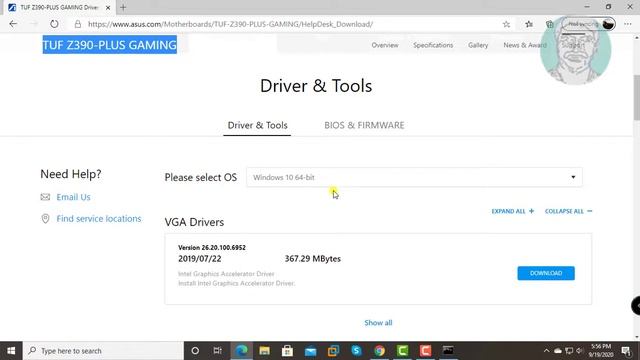Click the page vertical scrollbar thumb

tap(636, 98)
